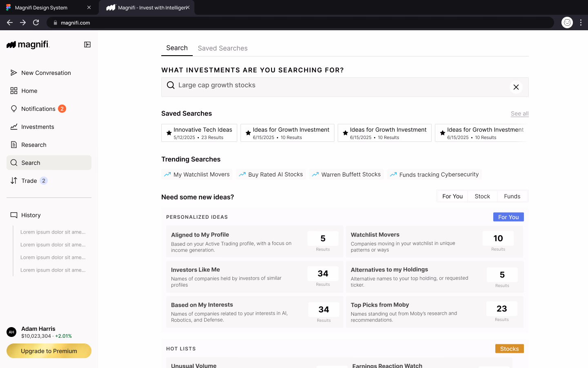Click the Search magnifier icon in sidebar
Image resolution: width=588 pixels, height=368 pixels.
(x=14, y=163)
